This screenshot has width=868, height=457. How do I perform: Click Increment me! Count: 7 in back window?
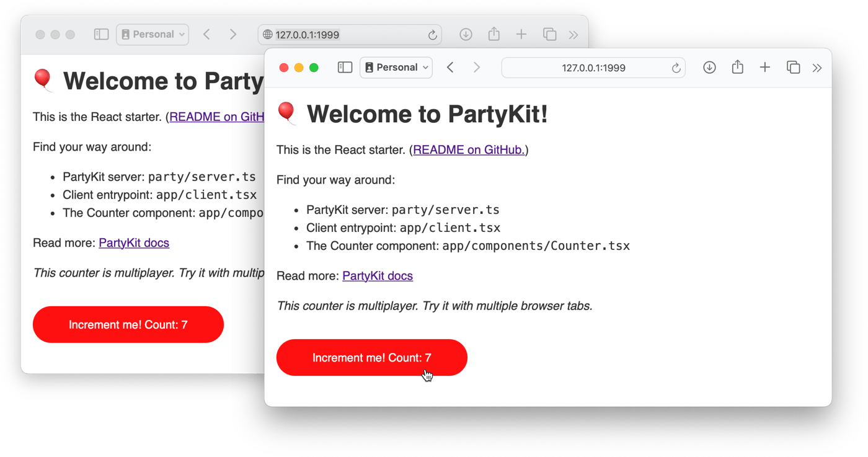point(128,325)
